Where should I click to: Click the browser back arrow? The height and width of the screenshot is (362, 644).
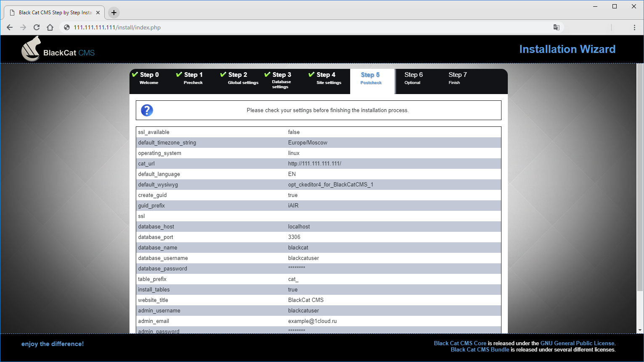point(9,27)
